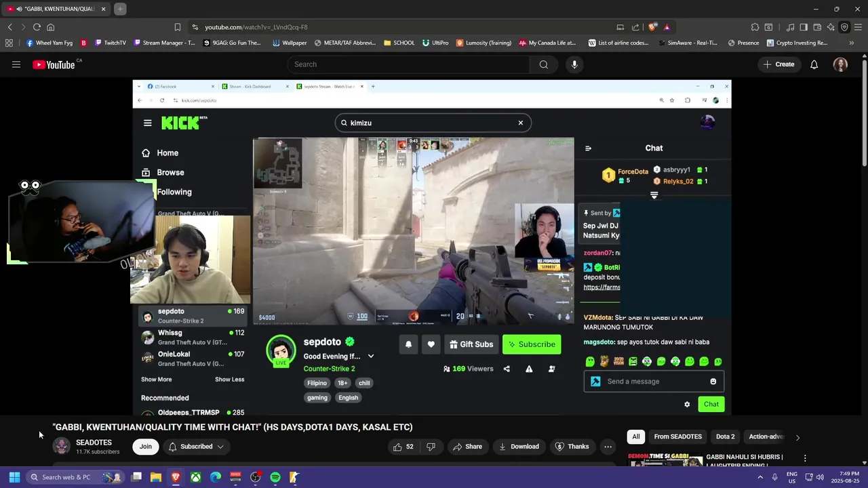Select the From SEADOTES chip
The image size is (868, 488).
678,437
